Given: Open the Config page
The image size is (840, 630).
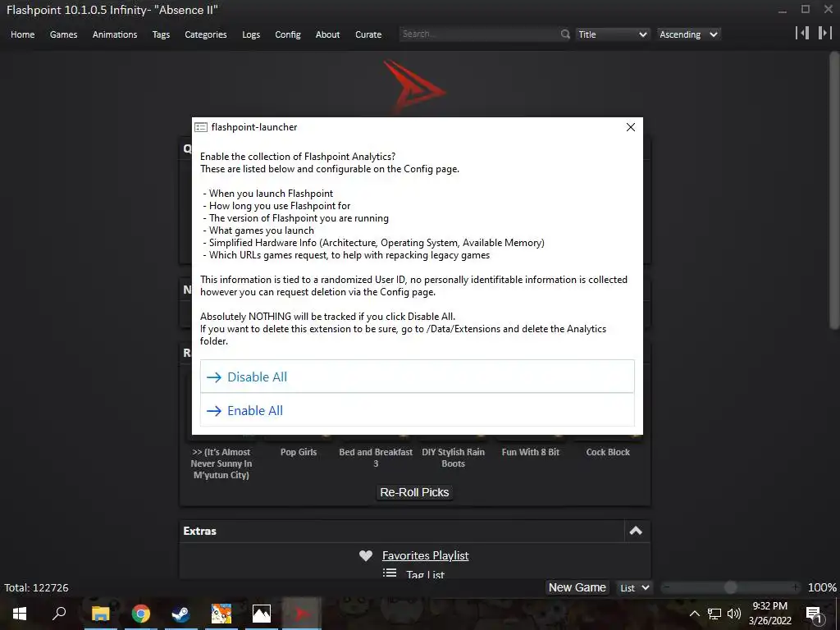Looking at the screenshot, I should tap(288, 34).
